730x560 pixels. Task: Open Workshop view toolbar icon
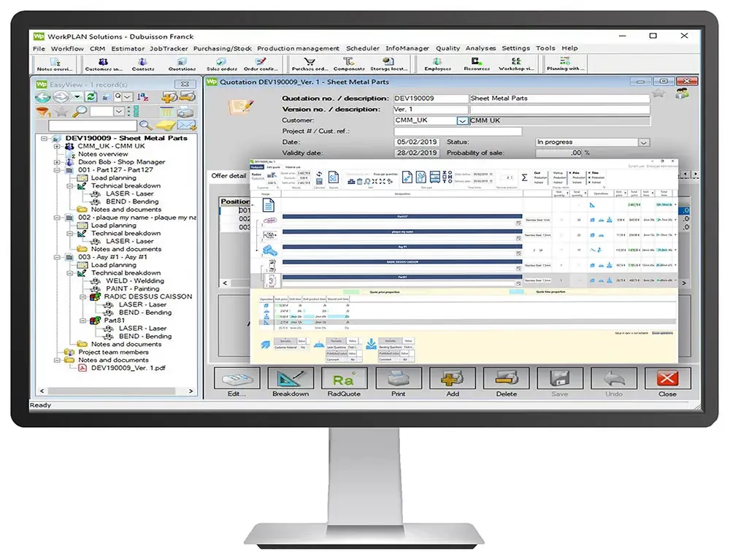click(516, 64)
